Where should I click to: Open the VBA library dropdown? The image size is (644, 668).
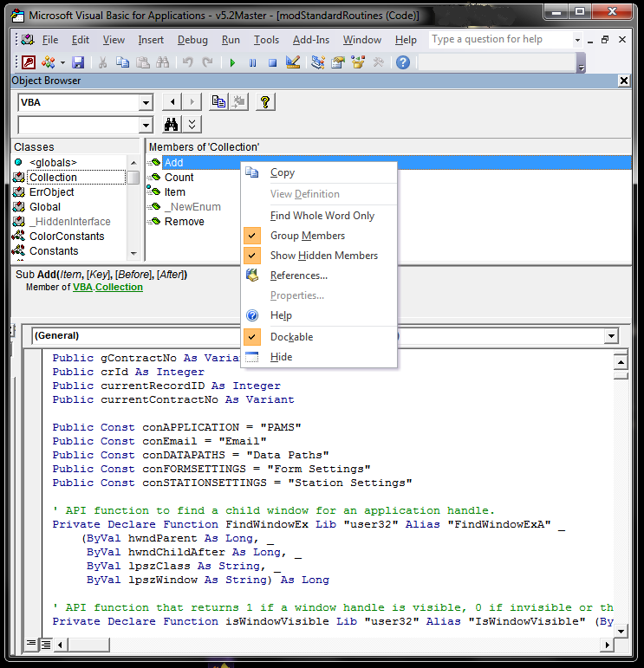146,103
